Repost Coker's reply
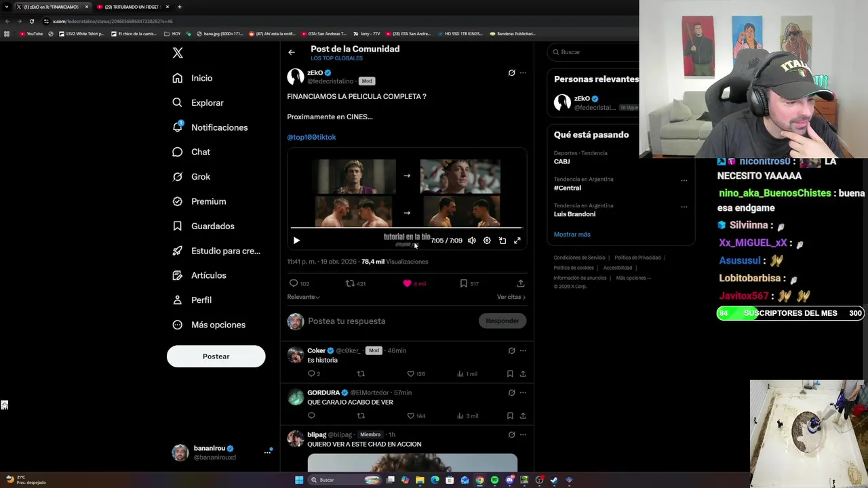Viewport: 868px width, 488px height. tap(361, 373)
